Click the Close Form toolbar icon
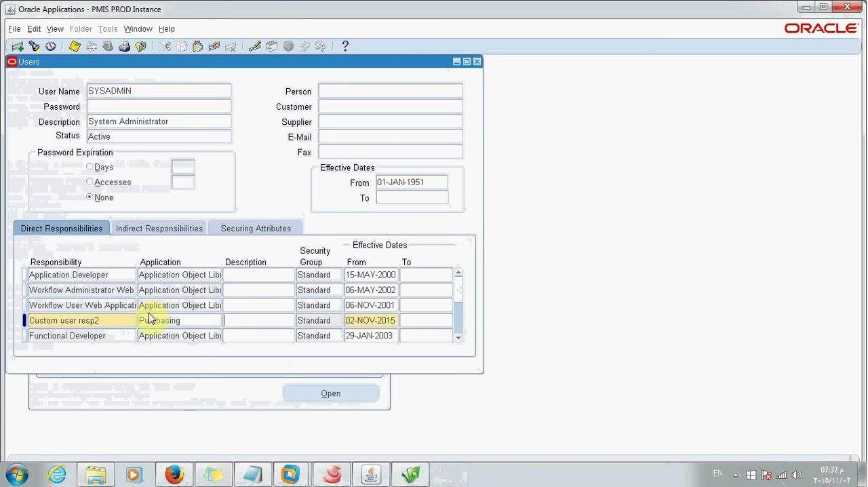868x487 pixels. (141, 46)
